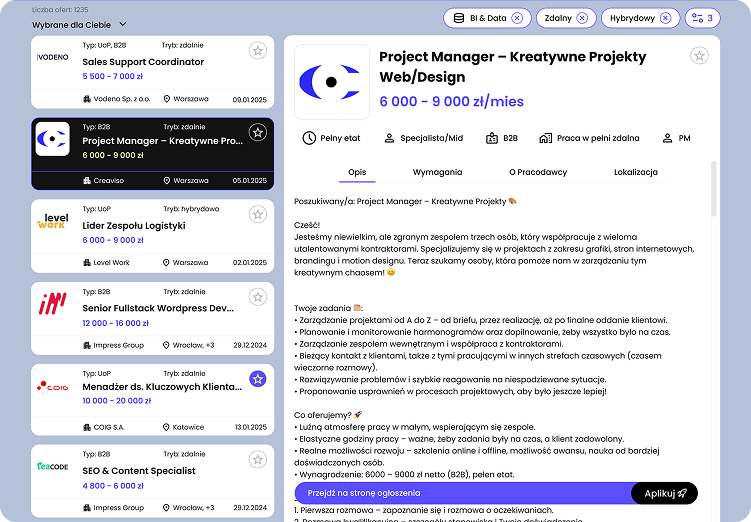Screen dimensions: 751x522
Task: Click Przejdź na stronę ogłoszenia link
Action: 364,493
